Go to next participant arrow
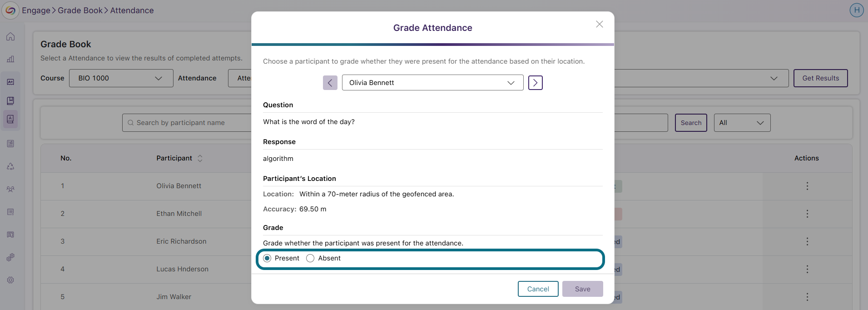This screenshot has width=868, height=310. click(x=536, y=83)
